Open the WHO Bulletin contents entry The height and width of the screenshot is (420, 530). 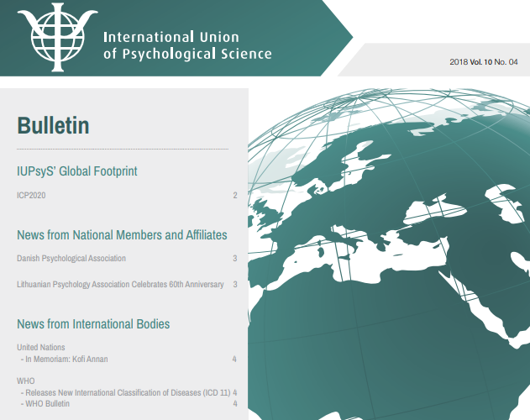click(x=45, y=404)
